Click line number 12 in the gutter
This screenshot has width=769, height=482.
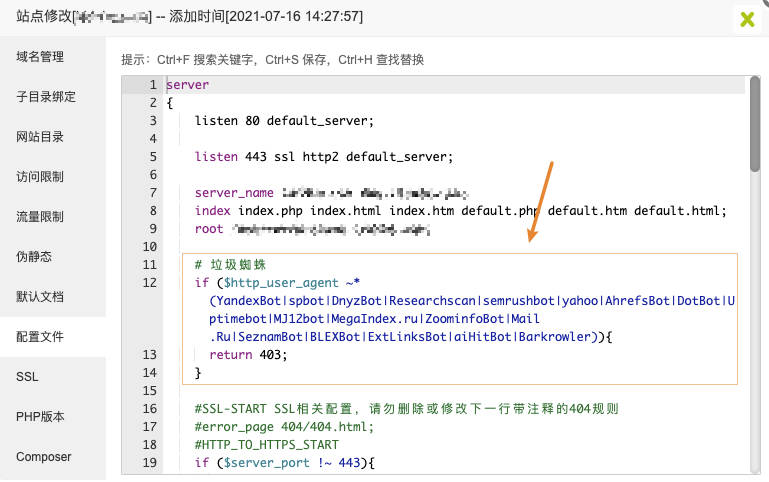[x=150, y=283]
